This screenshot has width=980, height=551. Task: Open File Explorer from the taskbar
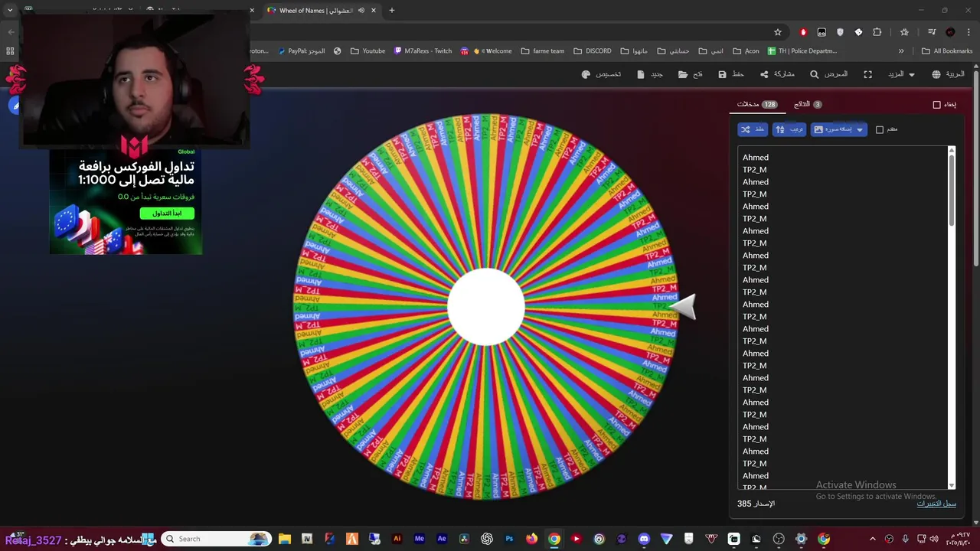284,539
